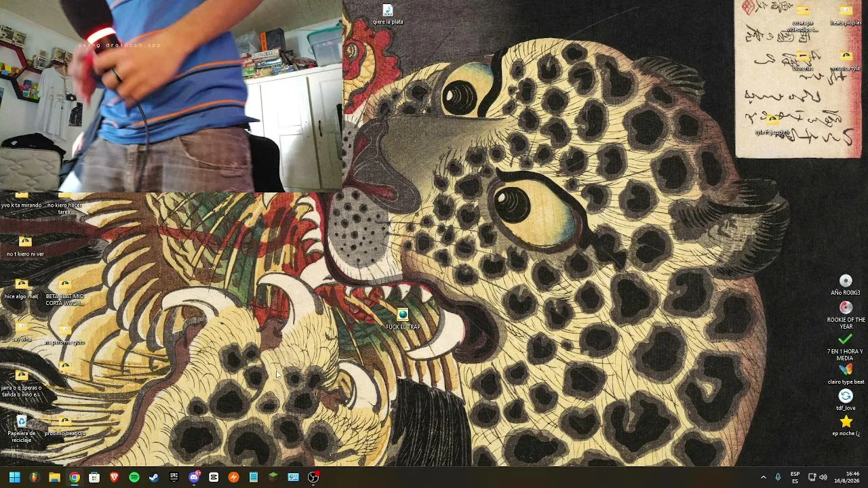Switch to Google Chrome in the taskbar
The image size is (868, 488).
tap(74, 477)
